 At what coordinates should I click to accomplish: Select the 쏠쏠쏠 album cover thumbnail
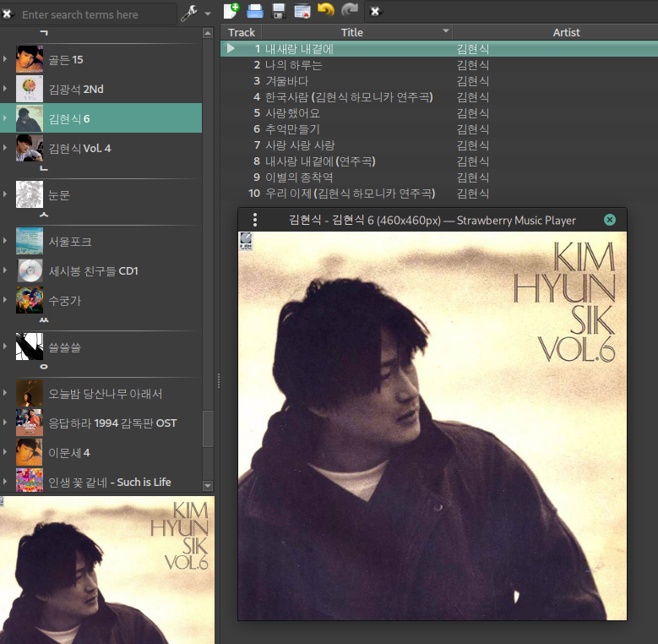[30, 347]
